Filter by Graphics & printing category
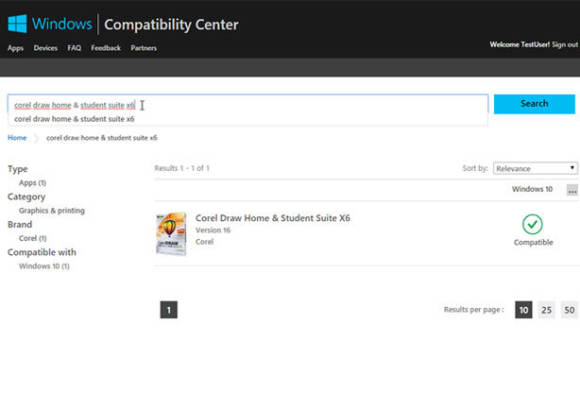 pyautogui.click(x=52, y=211)
